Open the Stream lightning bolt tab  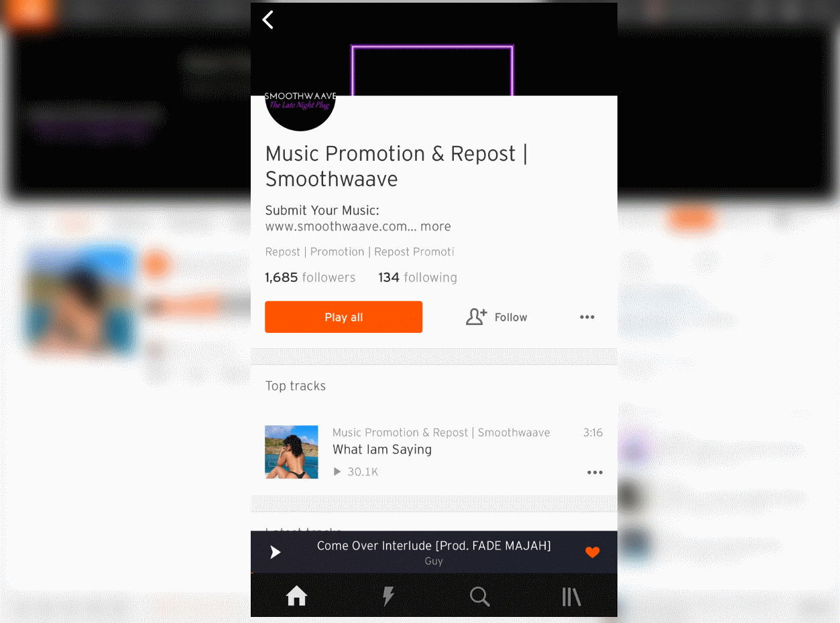click(x=388, y=596)
